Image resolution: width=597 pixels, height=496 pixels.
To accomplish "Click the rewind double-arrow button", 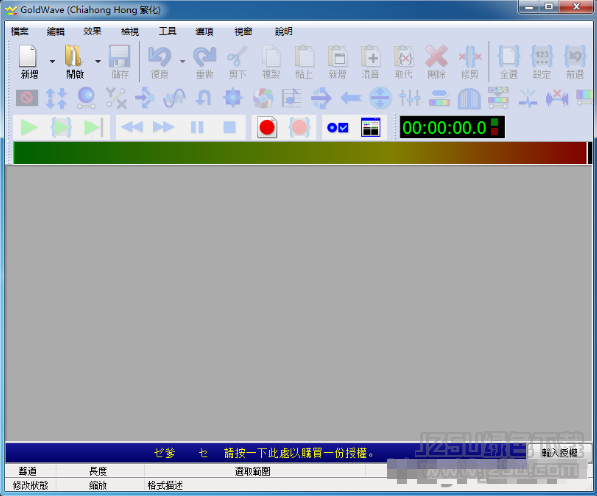I will coord(132,128).
